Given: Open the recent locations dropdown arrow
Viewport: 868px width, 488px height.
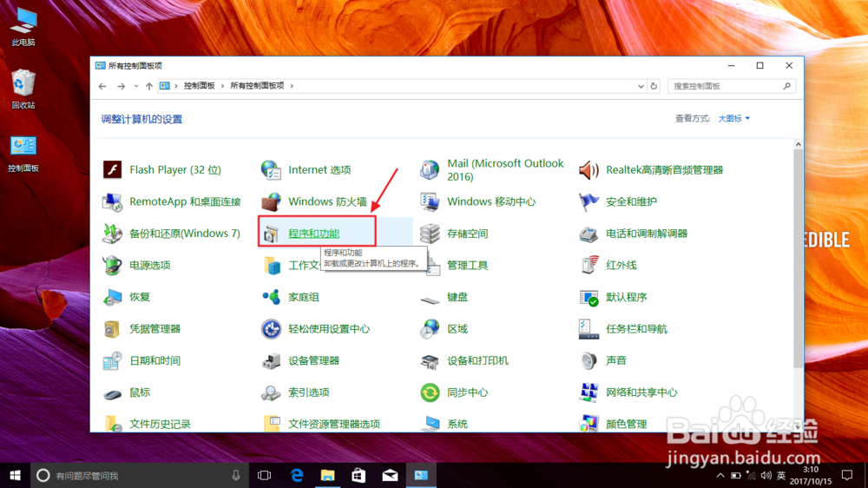Looking at the screenshot, I should point(135,87).
